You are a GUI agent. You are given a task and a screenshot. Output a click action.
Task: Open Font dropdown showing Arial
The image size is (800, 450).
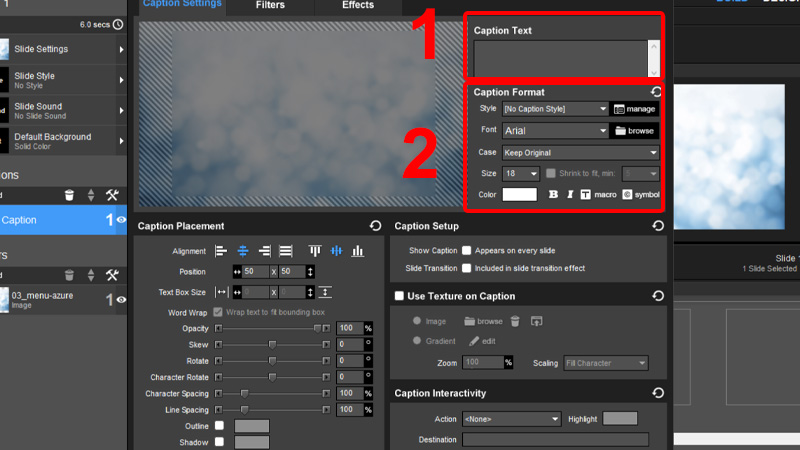pos(556,131)
